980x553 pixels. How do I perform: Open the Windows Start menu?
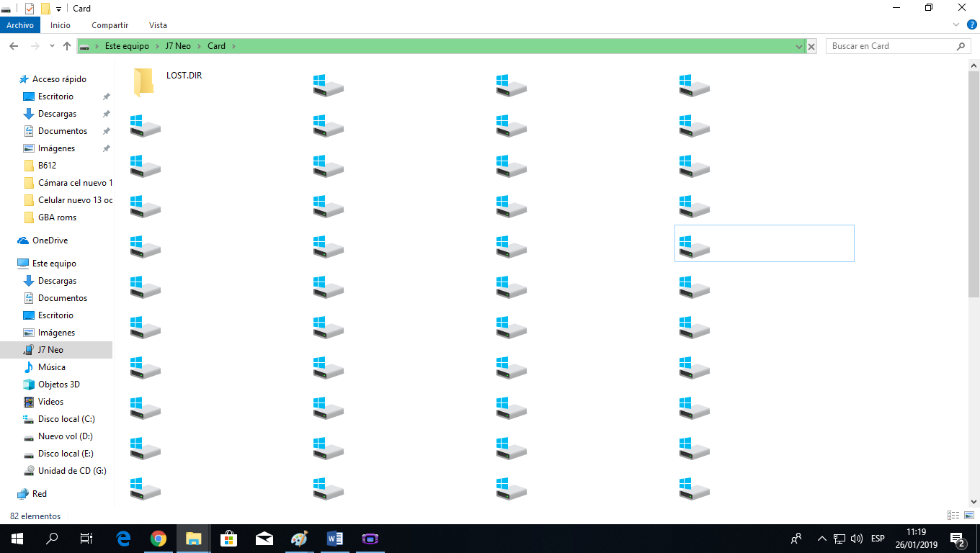click(17, 539)
